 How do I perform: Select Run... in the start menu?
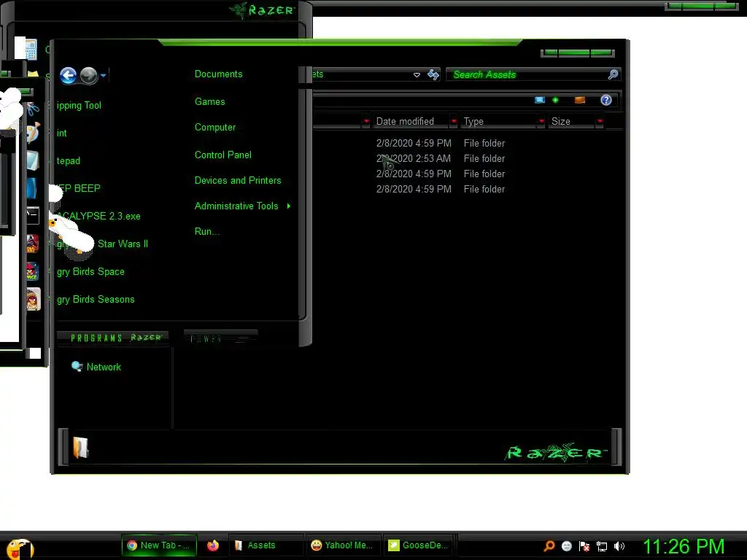pyautogui.click(x=206, y=231)
